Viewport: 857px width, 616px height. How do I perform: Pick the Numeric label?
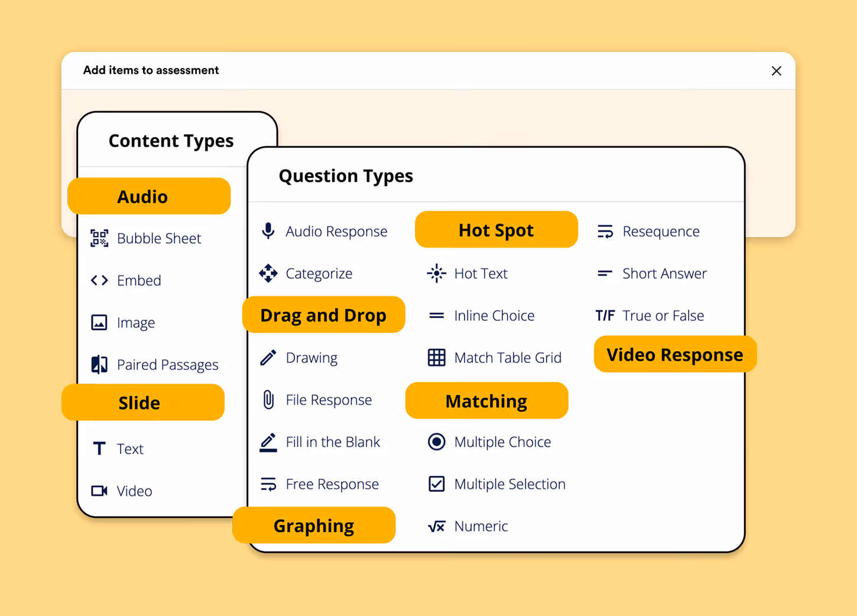[x=481, y=526]
